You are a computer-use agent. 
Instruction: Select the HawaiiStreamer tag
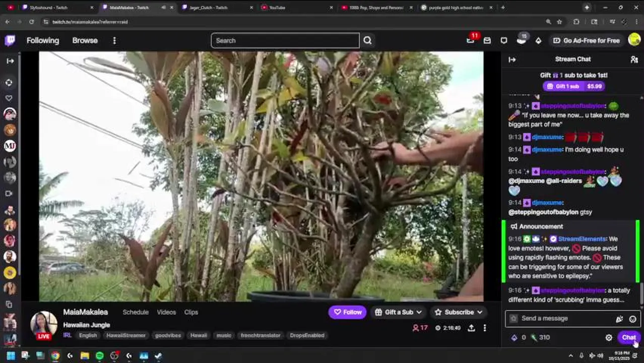(126, 335)
